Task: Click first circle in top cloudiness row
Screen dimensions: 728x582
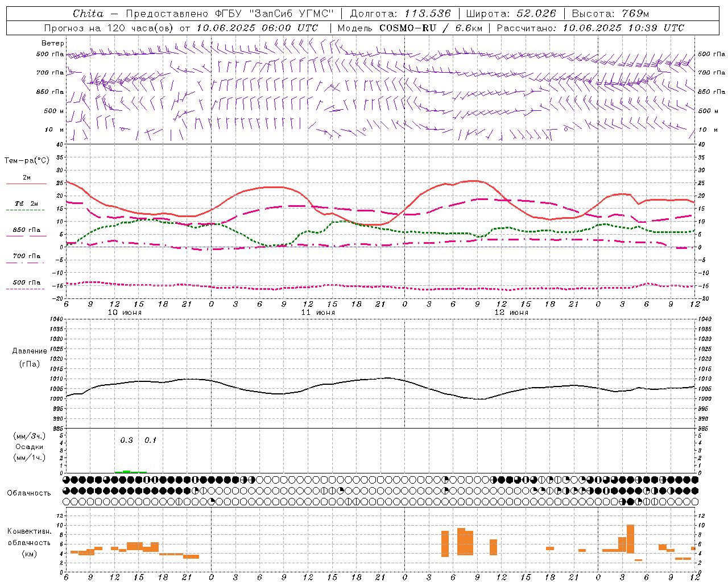Action: tap(66, 480)
